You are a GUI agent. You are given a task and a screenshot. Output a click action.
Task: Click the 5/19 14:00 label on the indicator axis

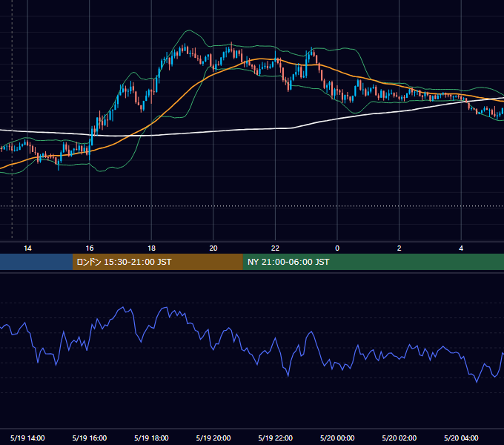click(27, 438)
